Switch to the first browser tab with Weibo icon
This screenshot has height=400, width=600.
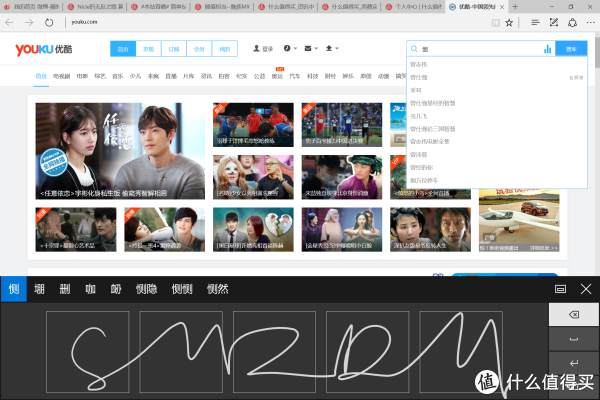coord(32,7)
